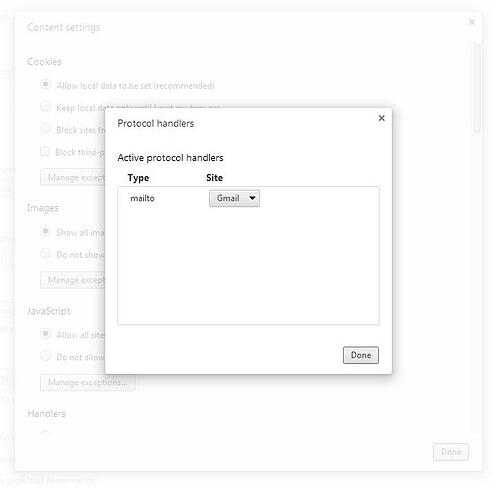Toggle Block third-party cookies checkbox
The width and height of the screenshot is (497, 489).
[45, 151]
